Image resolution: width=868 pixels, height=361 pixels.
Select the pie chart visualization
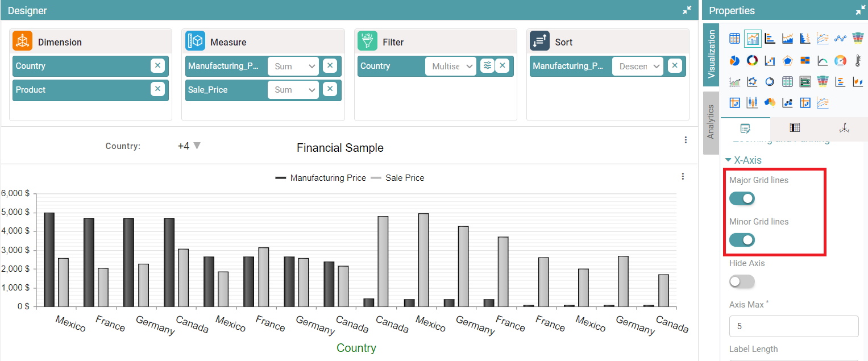pyautogui.click(x=734, y=60)
